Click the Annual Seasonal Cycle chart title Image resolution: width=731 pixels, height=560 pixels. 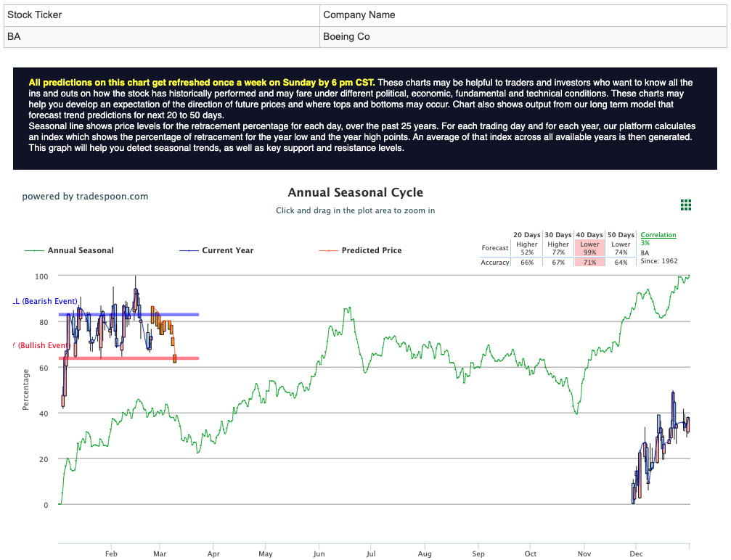click(x=355, y=192)
